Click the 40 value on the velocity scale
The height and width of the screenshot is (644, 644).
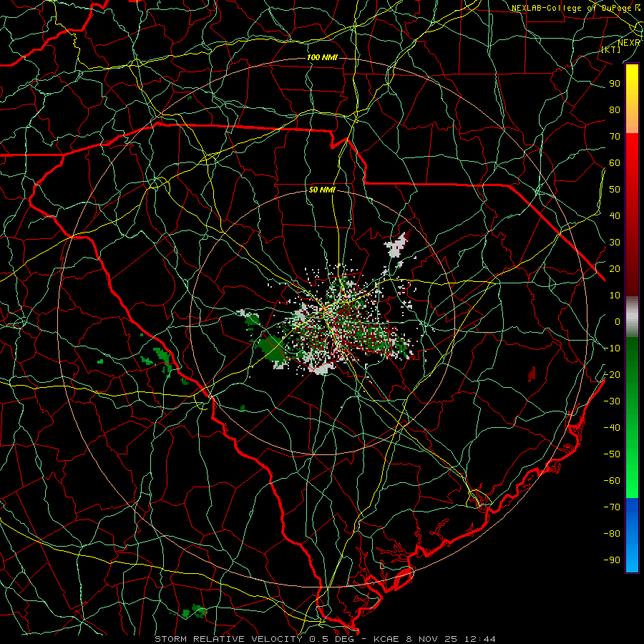click(615, 215)
